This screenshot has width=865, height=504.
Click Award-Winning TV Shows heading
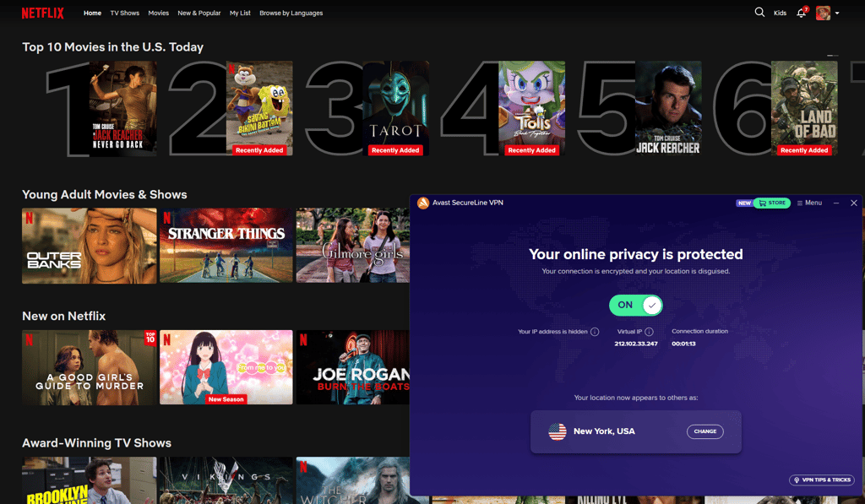96,443
